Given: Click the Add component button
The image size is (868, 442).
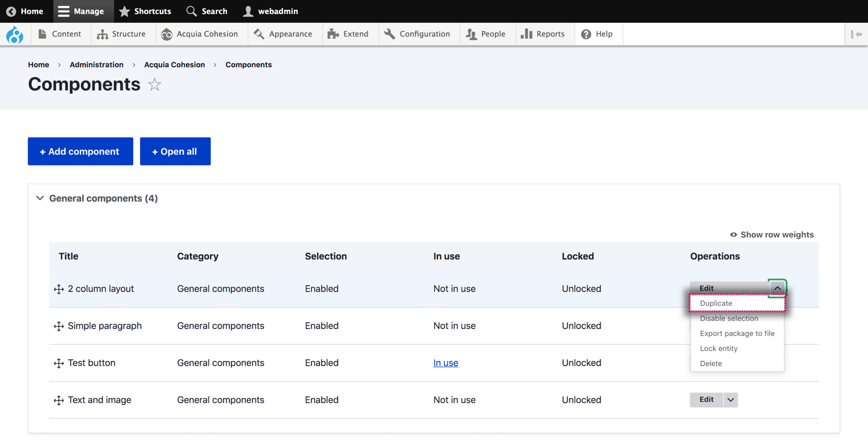Looking at the screenshot, I should 80,151.
